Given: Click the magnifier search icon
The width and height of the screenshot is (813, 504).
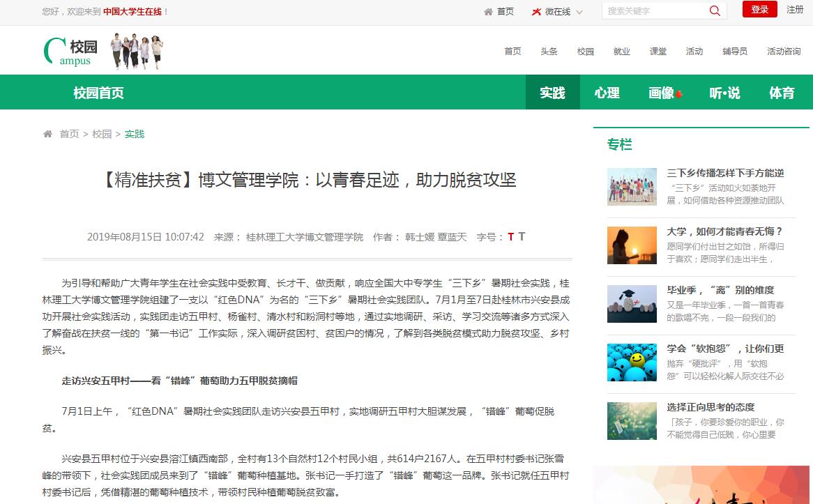Looking at the screenshot, I should 715,10.
